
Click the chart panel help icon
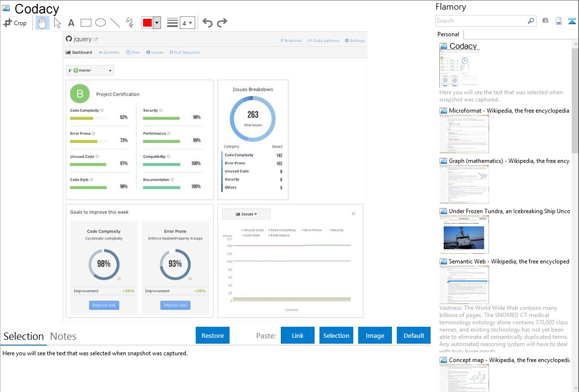click(x=353, y=214)
